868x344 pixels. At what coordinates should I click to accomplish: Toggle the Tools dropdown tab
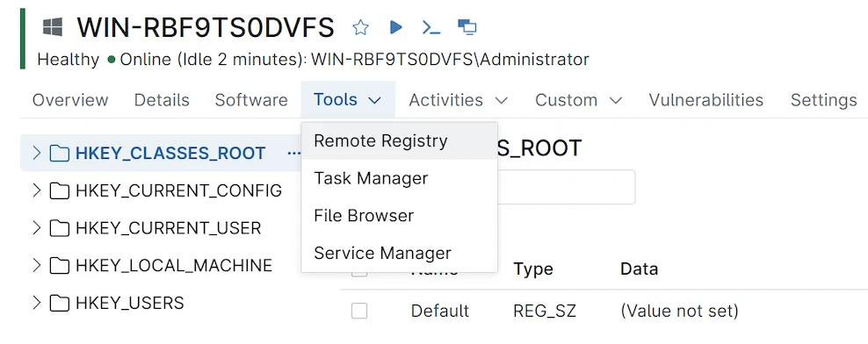[x=348, y=99]
